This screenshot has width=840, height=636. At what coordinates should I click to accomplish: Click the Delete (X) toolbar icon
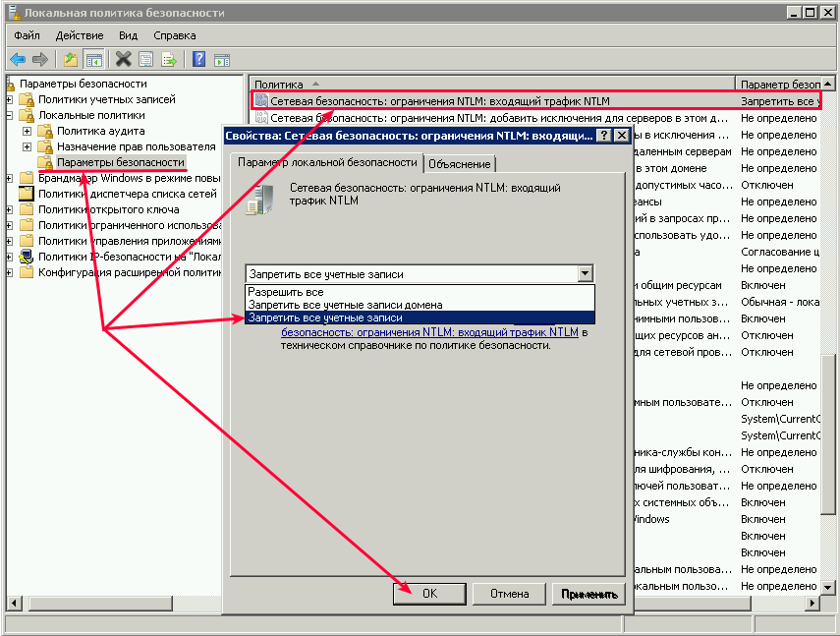[124, 59]
